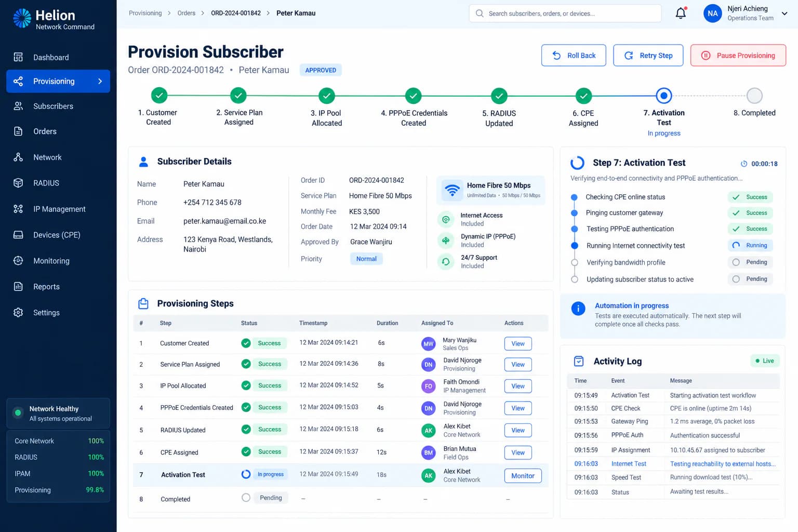The width and height of the screenshot is (798, 532).
Task: Open the notifications bell
Action: 681,13
